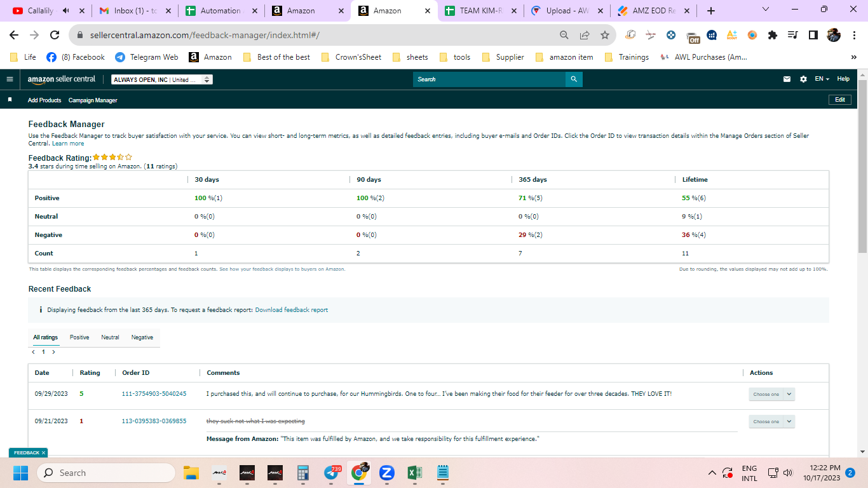Click the bookmark flag icon beside Add Products
This screenshot has height=488, width=868.
tap(10, 100)
